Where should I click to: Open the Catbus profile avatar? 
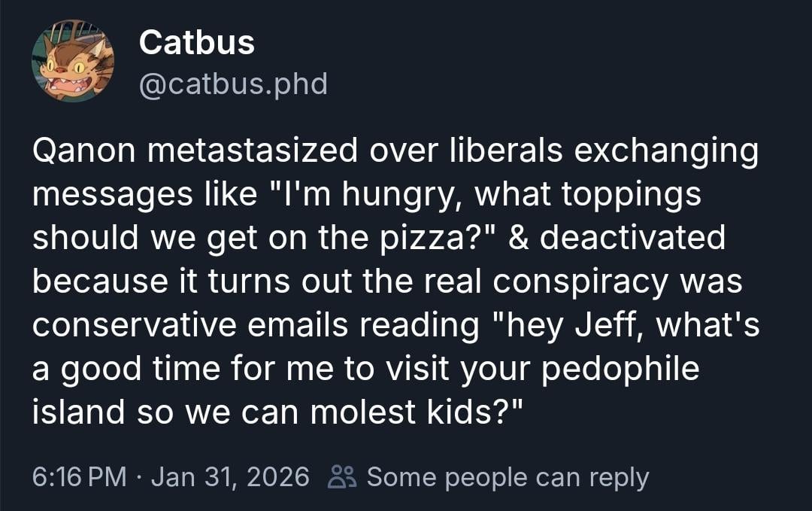(73, 60)
